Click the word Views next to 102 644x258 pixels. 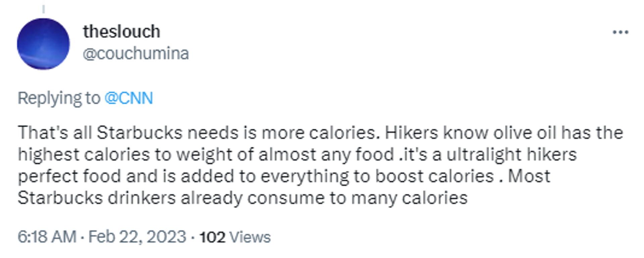tap(250, 237)
